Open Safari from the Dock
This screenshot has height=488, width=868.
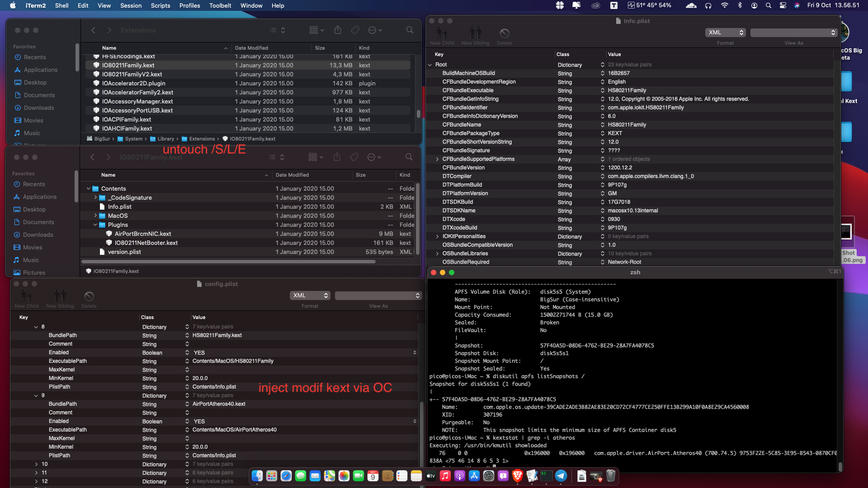286,475
